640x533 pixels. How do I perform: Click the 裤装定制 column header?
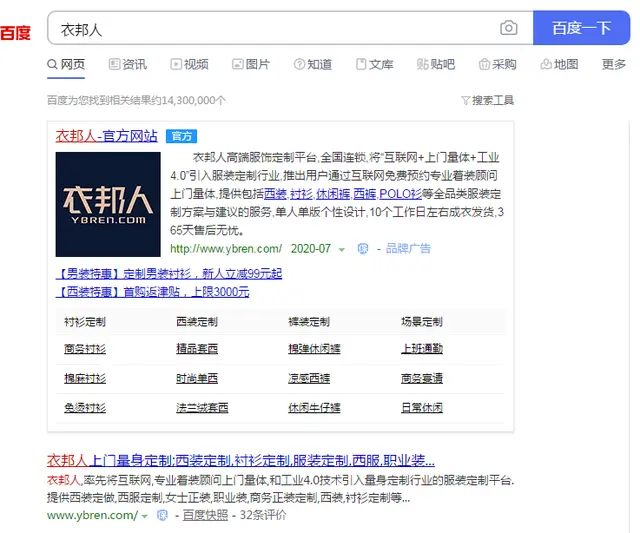tap(309, 322)
